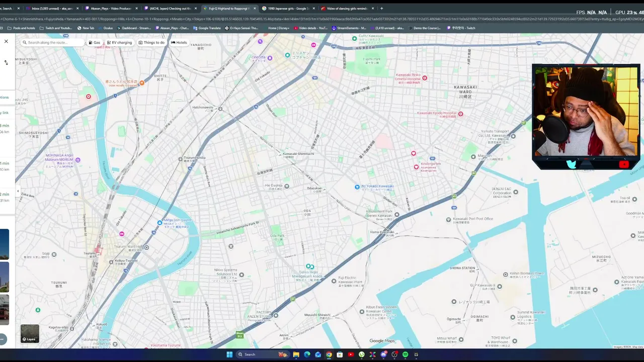Viewport: 644px width, 362px height.
Task: Switch to the AICHI, Japan tab
Action: [x=170, y=8]
